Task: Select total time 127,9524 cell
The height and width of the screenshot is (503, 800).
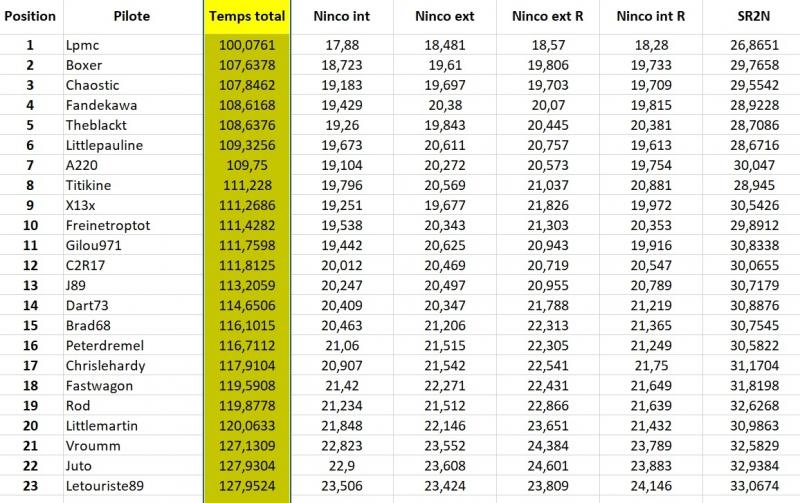Action: (247, 486)
